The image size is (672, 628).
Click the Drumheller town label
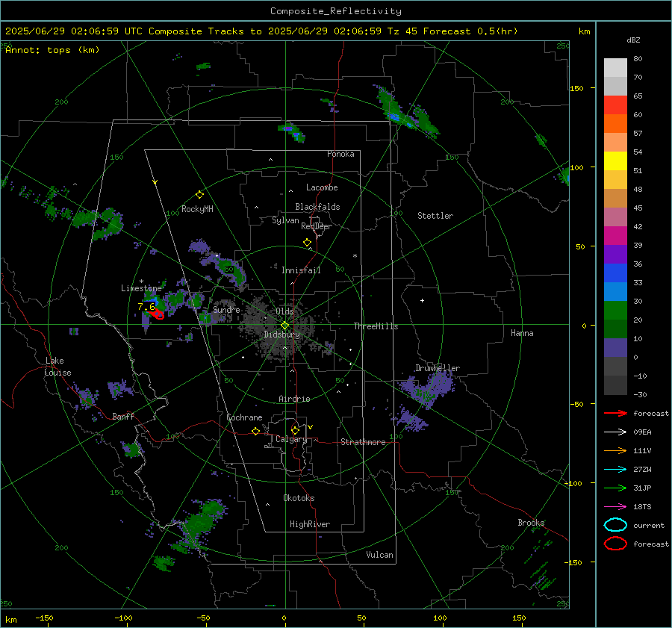pos(438,368)
